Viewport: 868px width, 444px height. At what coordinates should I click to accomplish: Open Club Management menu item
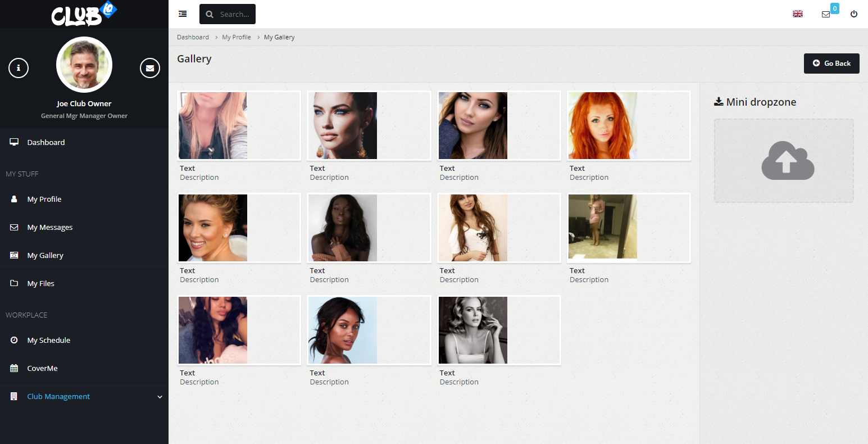click(84, 396)
